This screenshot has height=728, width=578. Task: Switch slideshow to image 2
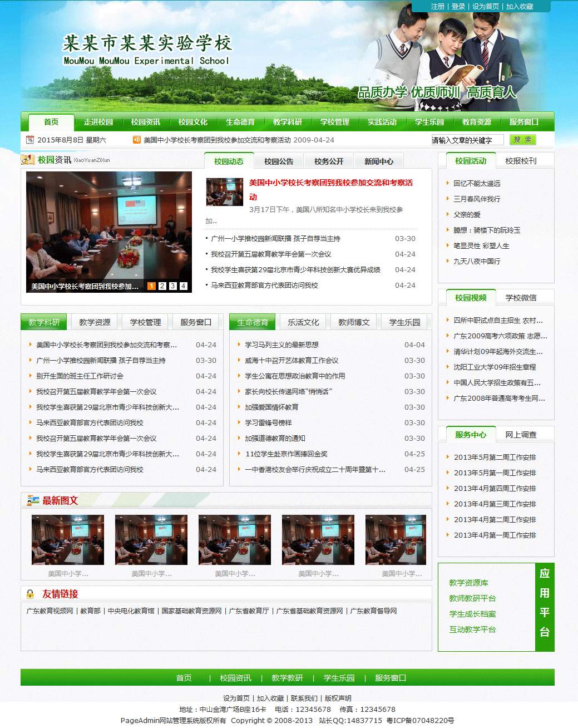[x=162, y=286]
